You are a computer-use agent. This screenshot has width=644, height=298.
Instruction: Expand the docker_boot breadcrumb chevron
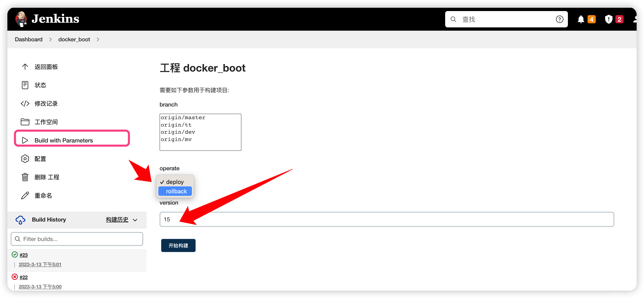[98, 39]
